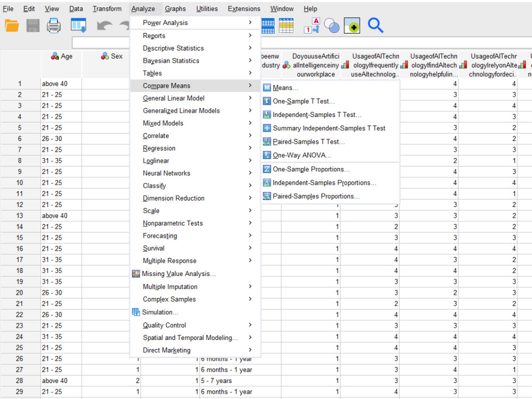
Task: Expand the Power Analysis submenu arrow
Action: 250,22
